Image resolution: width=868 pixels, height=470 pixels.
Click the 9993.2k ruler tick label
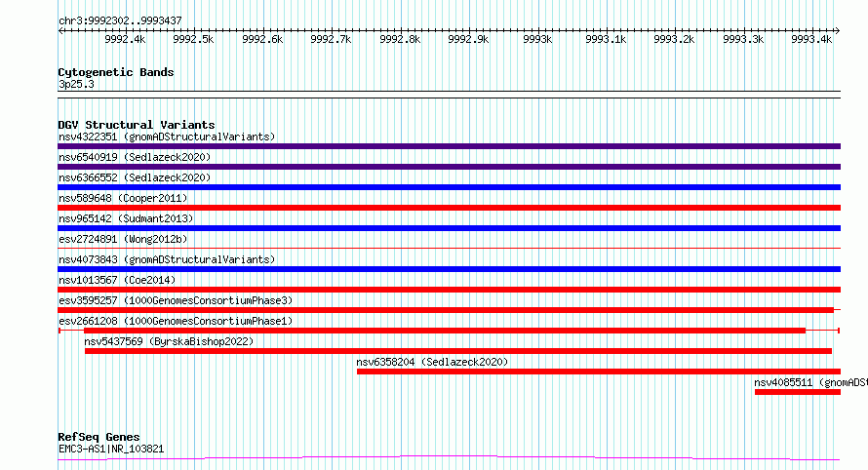click(674, 39)
